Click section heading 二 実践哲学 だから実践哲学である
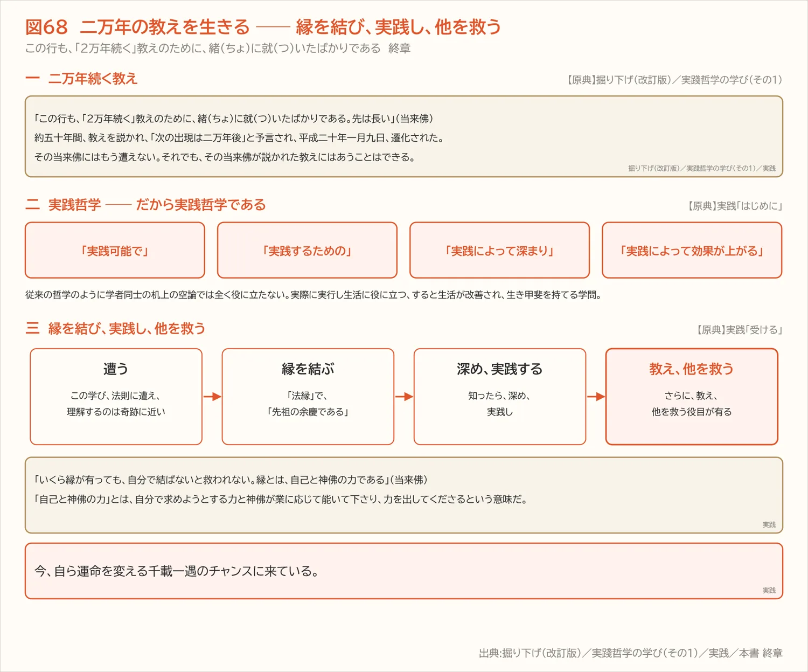The height and width of the screenshot is (672, 808). point(145,205)
